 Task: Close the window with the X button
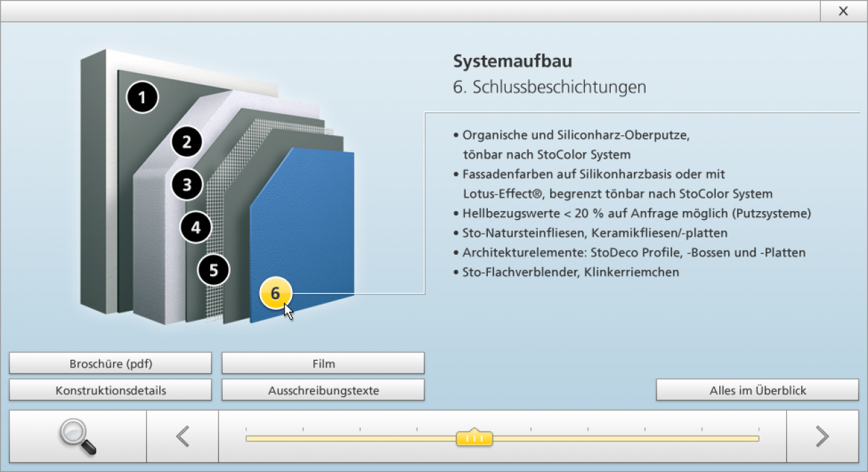tap(843, 11)
